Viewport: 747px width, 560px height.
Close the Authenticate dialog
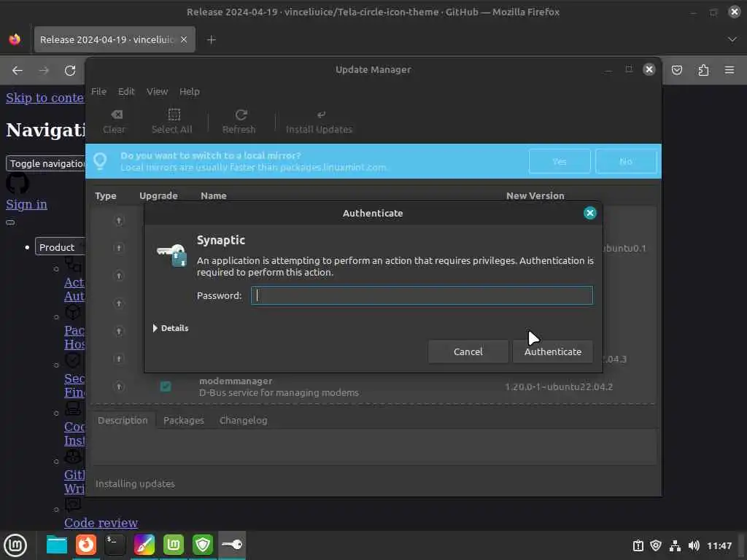[589, 213]
